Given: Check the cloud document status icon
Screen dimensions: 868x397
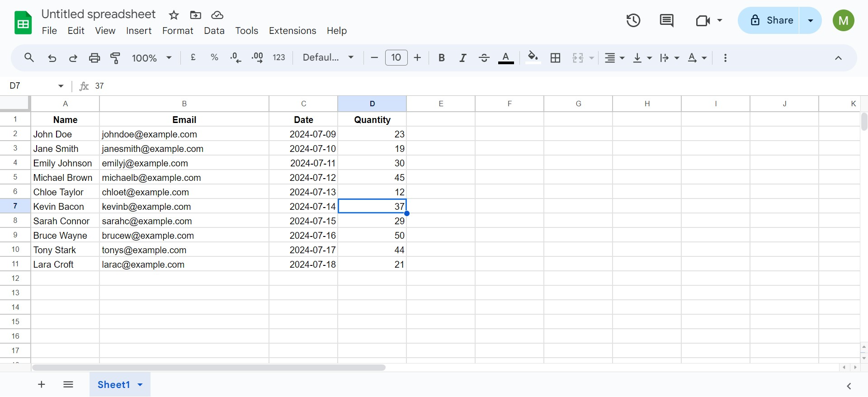Looking at the screenshot, I should click(217, 15).
